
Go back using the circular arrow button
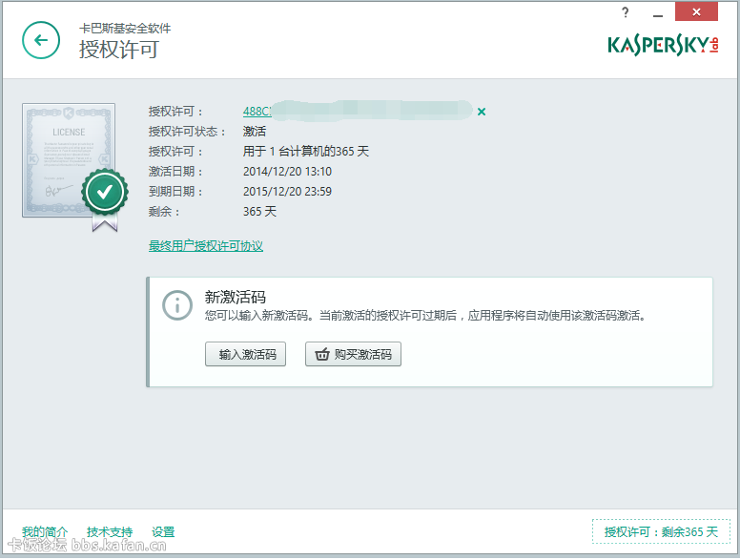41,41
